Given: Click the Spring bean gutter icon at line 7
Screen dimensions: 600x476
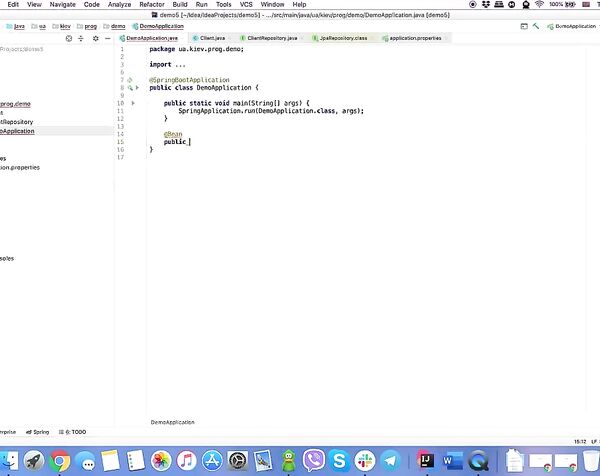Looking at the screenshot, I should pos(130,80).
